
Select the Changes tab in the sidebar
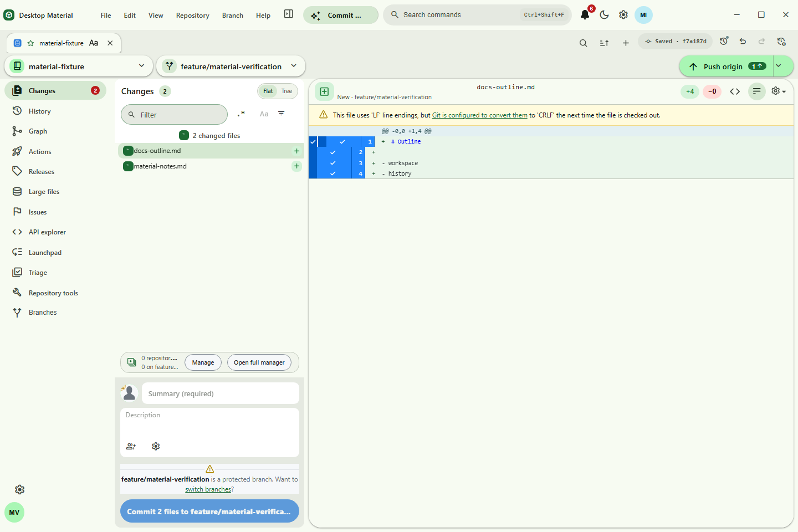coord(55,90)
